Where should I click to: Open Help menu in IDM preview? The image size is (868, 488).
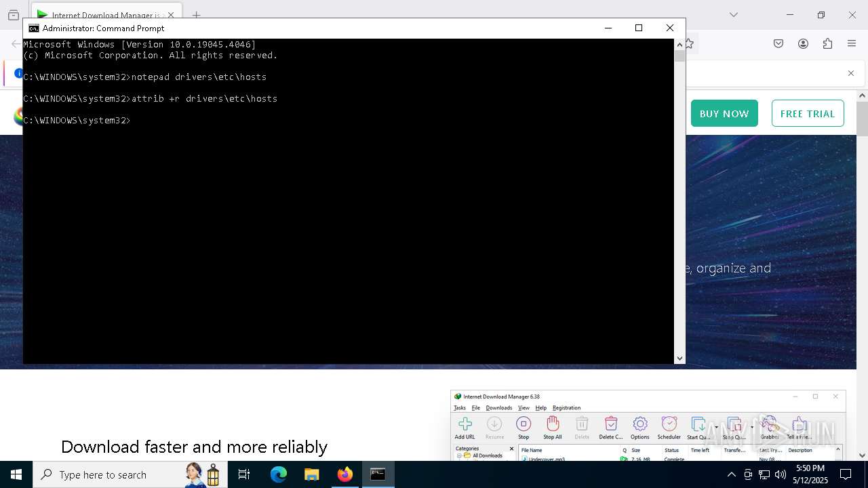(x=540, y=408)
